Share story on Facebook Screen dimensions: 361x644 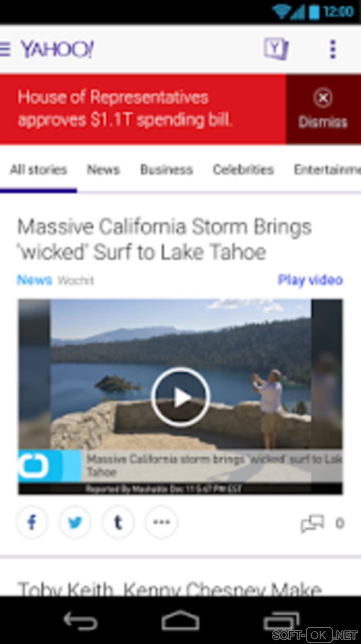(32, 522)
